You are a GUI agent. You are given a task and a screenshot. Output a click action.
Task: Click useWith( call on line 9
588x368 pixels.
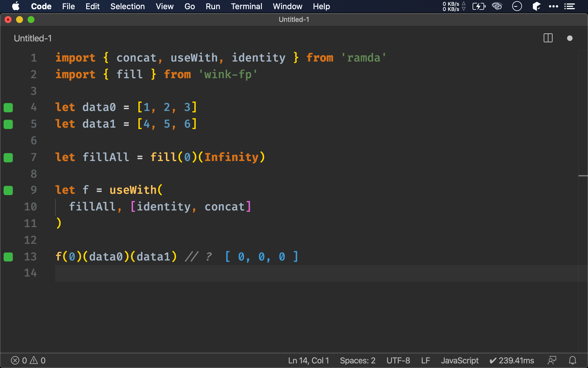click(136, 190)
